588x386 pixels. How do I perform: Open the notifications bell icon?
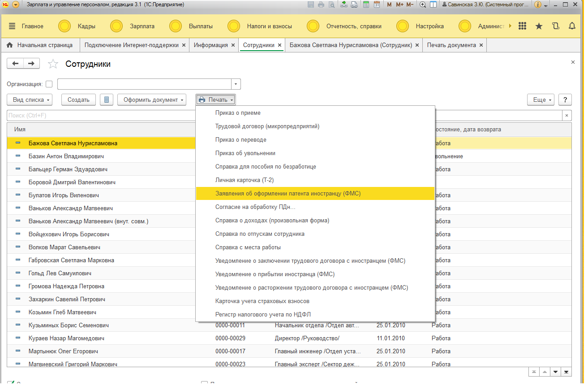click(572, 26)
